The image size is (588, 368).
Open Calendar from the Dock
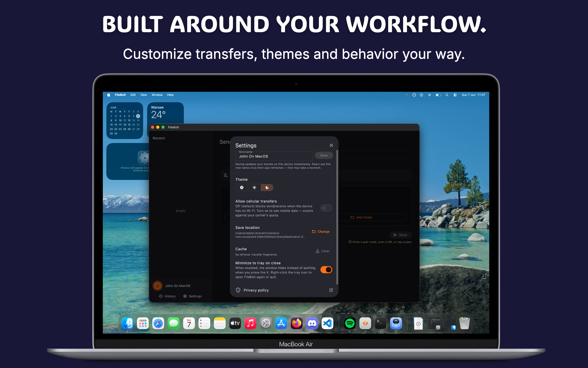tap(189, 323)
